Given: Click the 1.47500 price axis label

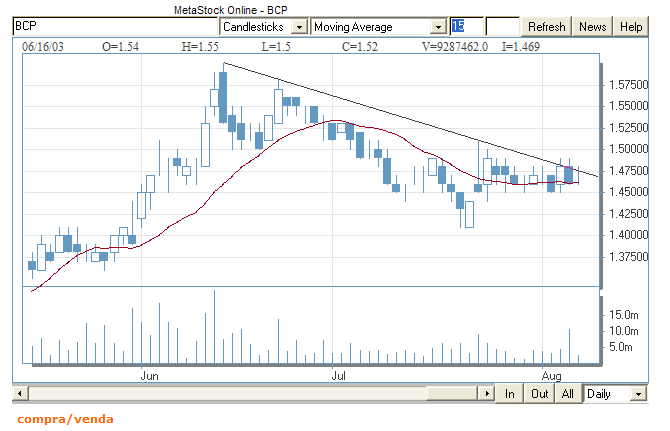Looking at the screenshot, I should [x=628, y=171].
